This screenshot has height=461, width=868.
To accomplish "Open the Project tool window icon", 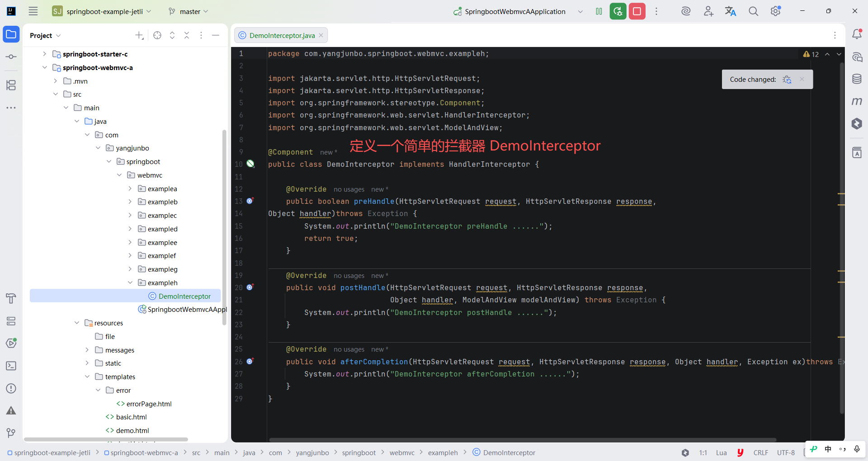I will (11, 34).
